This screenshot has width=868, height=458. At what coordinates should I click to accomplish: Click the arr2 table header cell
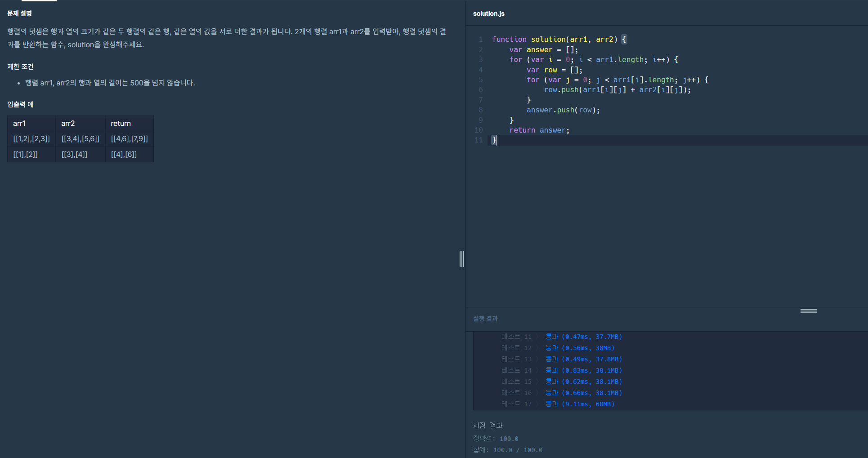coord(81,123)
